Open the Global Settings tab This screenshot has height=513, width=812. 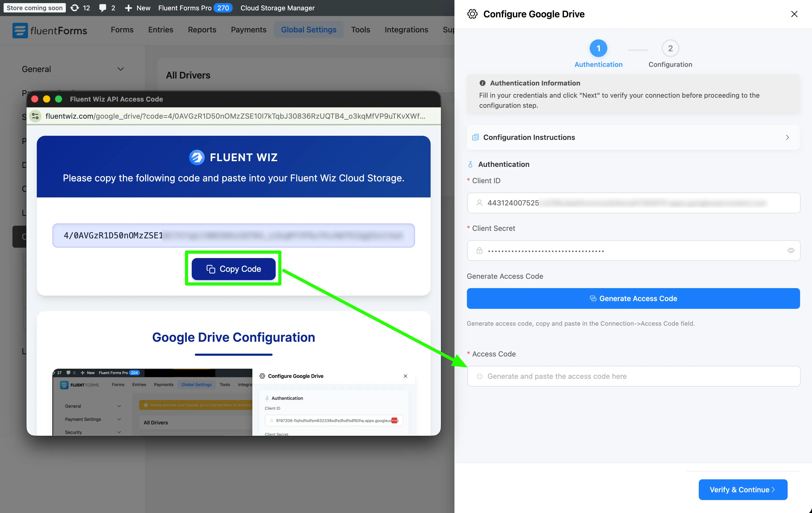[309, 30]
